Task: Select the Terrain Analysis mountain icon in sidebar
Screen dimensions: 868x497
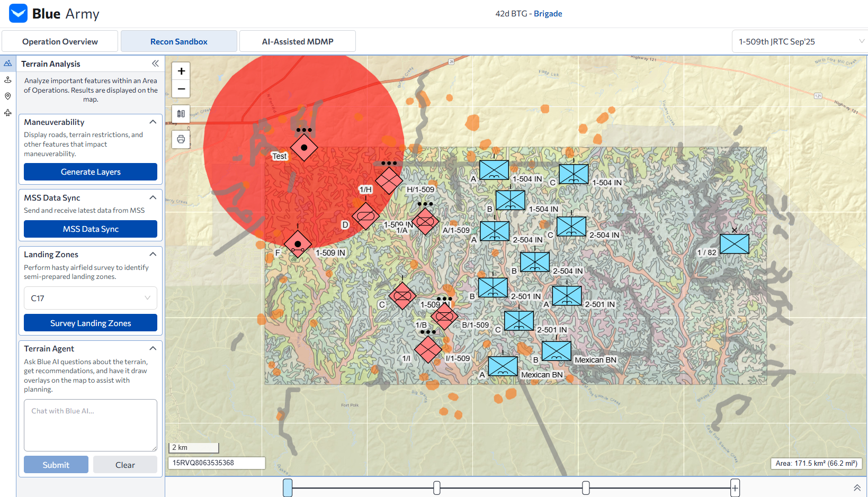Action: click(8, 64)
